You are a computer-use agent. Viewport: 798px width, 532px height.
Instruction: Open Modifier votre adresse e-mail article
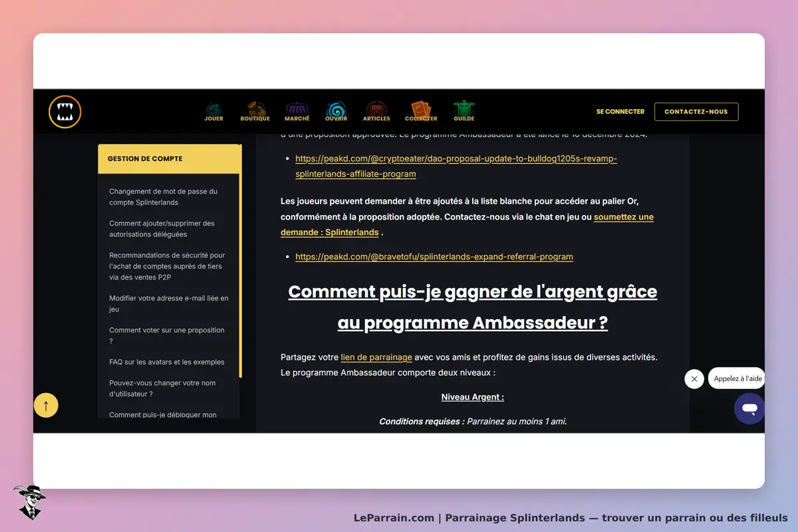point(169,304)
